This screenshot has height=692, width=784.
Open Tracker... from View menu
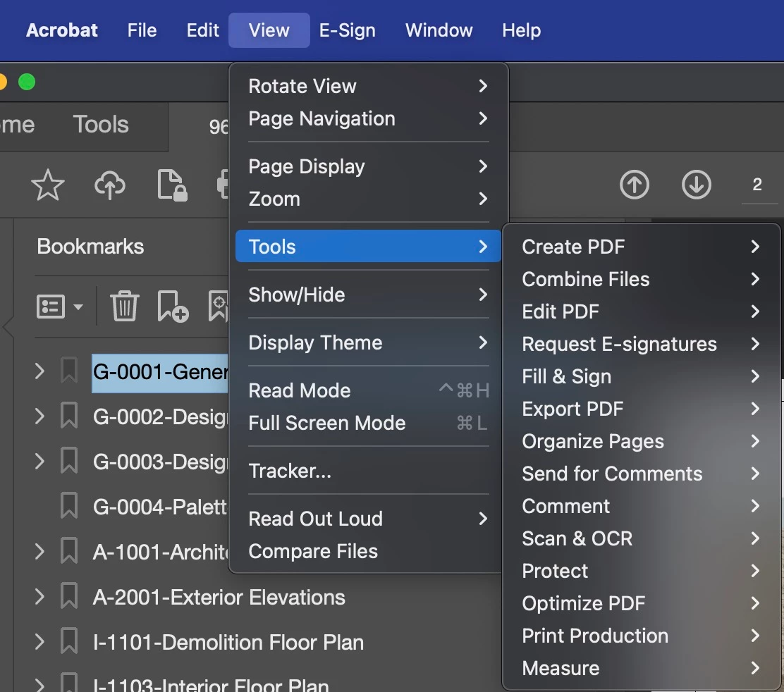[369, 471]
